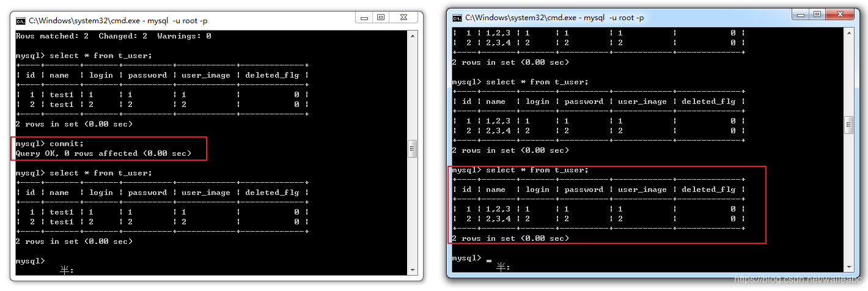Click the left window title bar text
The width and height of the screenshot is (868, 291).
click(118, 21)
